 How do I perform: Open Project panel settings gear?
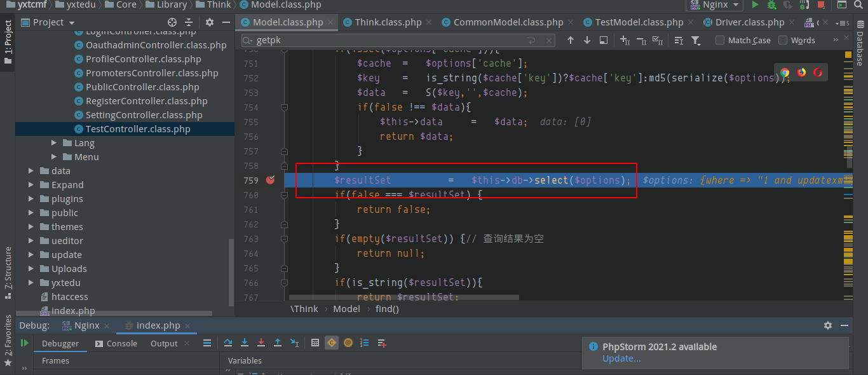click(210, 22)
